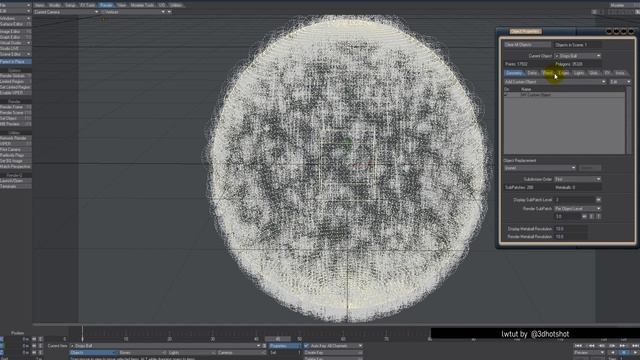640x360 pixels.
Task: Click Render Frame
Action: tap(16, 107)
